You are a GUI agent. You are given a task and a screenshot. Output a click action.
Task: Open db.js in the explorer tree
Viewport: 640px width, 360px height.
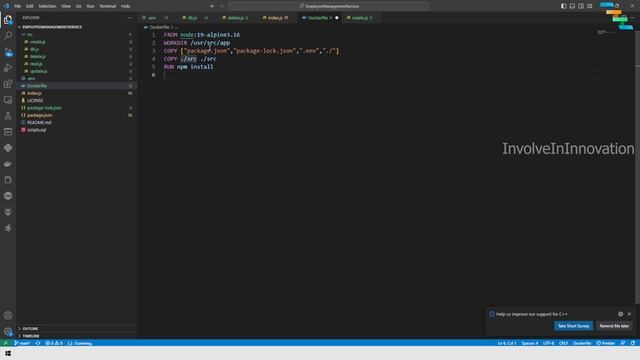coord(34,49)
